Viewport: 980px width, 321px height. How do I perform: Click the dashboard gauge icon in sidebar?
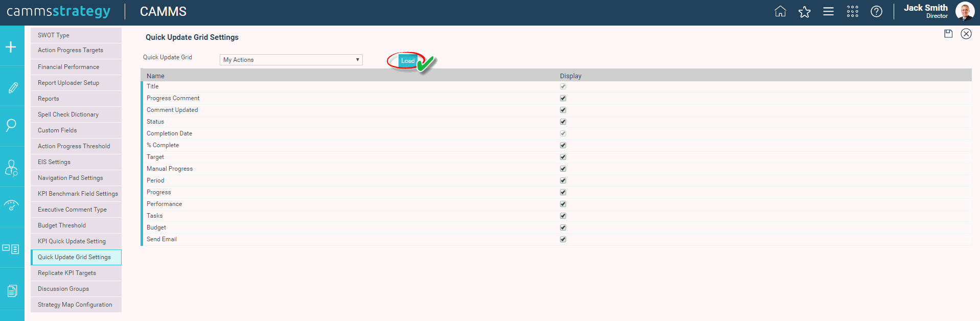click(11, 205)
